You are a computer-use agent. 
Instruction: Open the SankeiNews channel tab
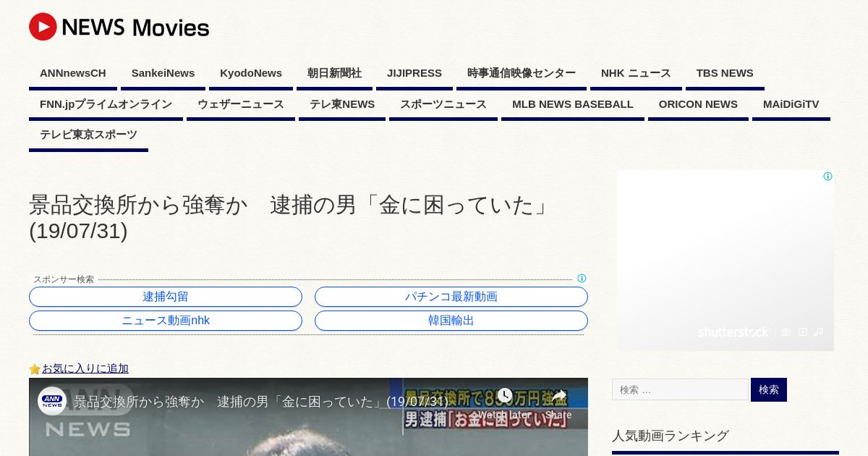tap(163, 73)
